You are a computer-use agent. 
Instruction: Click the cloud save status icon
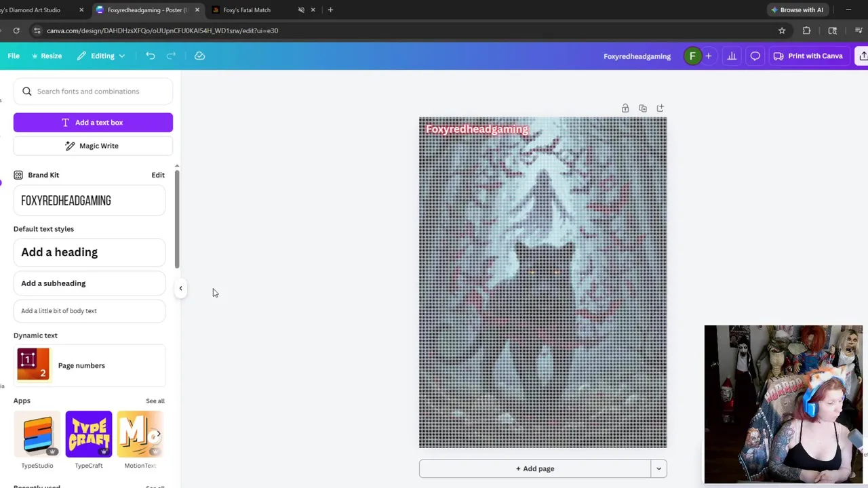pos(199,56)
